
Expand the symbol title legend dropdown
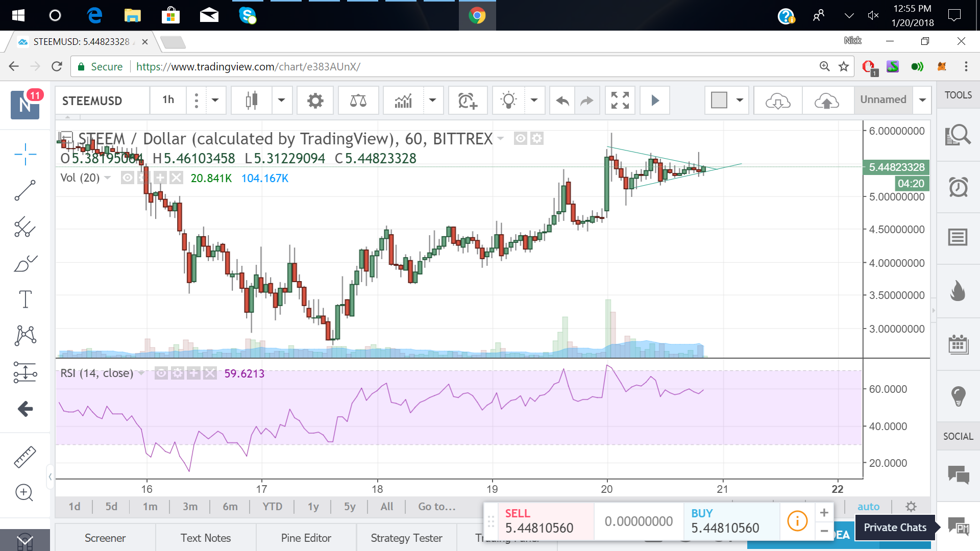pos(500,139)
